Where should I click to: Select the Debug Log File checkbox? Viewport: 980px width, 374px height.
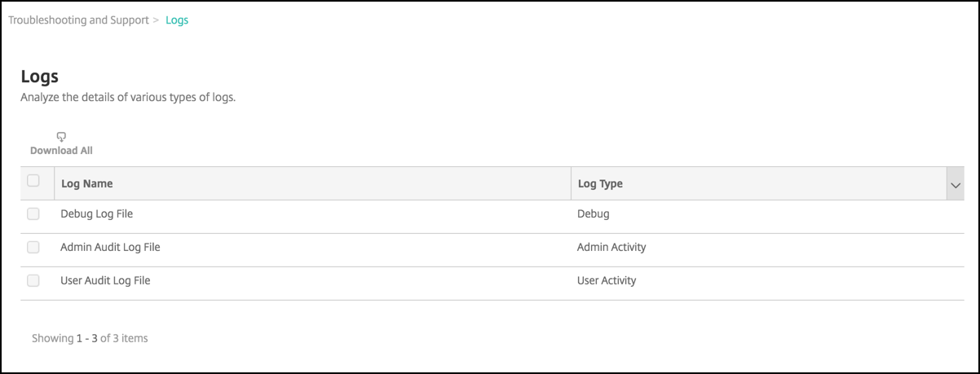pyautogui.click(x=33, y=214)
